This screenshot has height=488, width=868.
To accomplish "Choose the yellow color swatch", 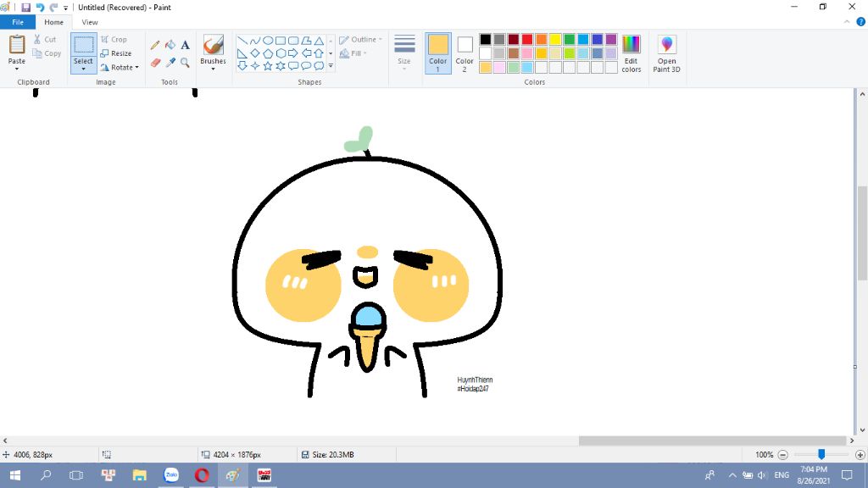I will (x=555, y=39).
